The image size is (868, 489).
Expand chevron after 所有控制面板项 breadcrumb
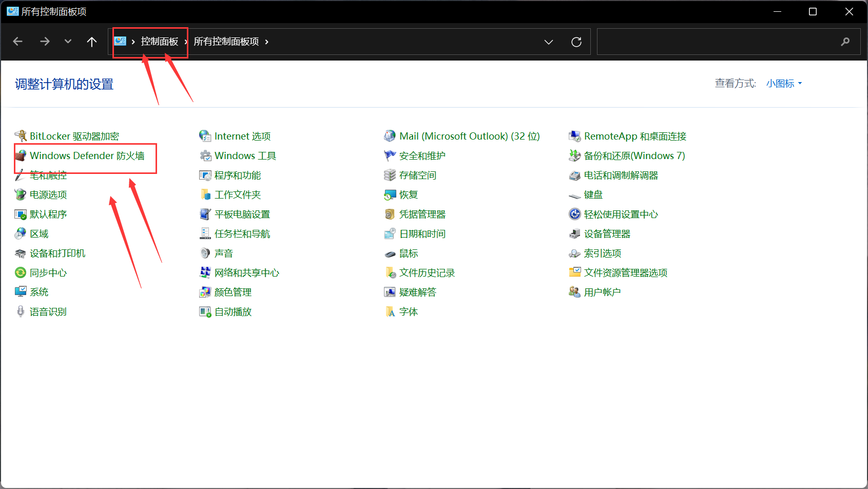(x=267, y=42)
